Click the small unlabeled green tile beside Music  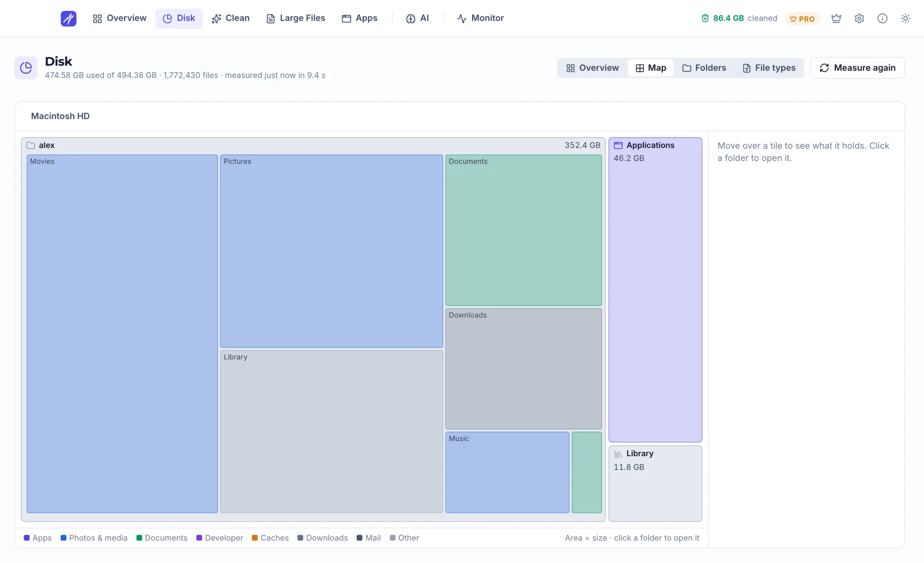[x=587, y=472]
